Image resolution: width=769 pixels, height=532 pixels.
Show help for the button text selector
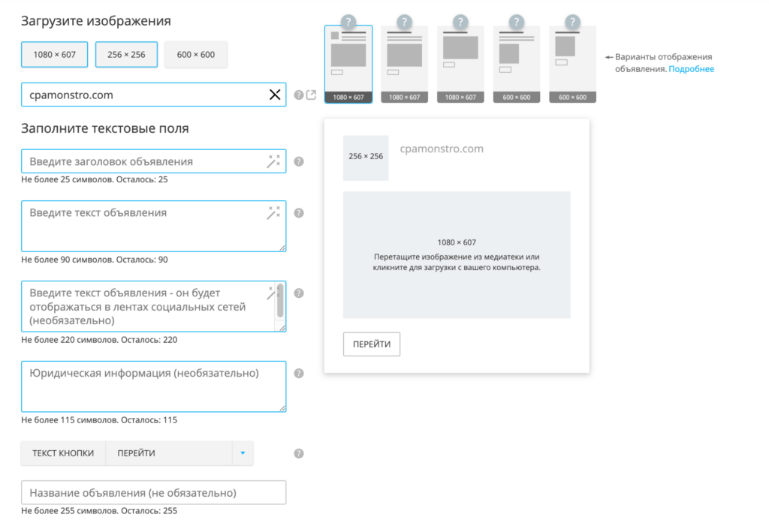(299, 454)
